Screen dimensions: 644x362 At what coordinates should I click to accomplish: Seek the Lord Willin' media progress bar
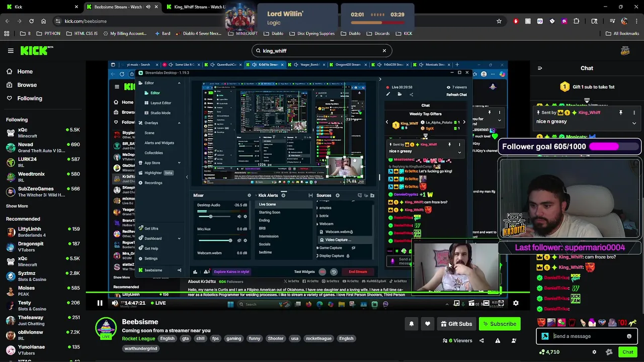pos(377,23)
